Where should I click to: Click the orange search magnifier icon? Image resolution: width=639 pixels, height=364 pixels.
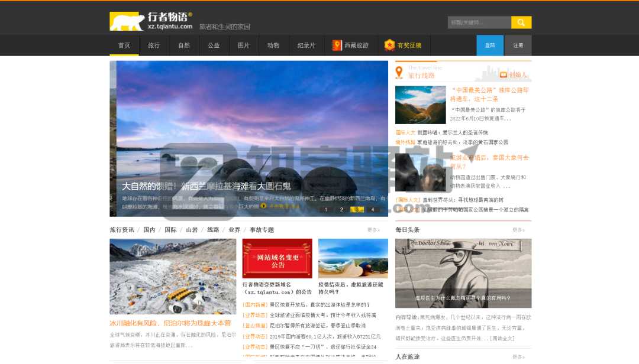click(x=521, y=22)
